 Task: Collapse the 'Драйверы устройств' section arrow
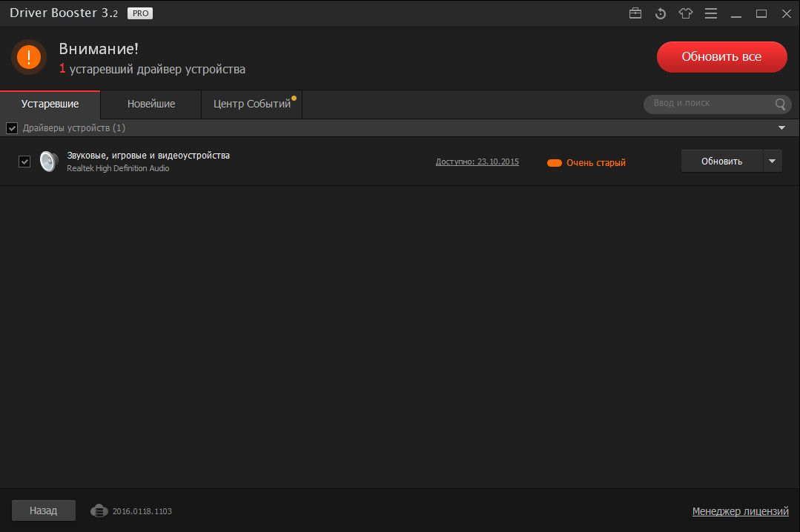point(781,127)
